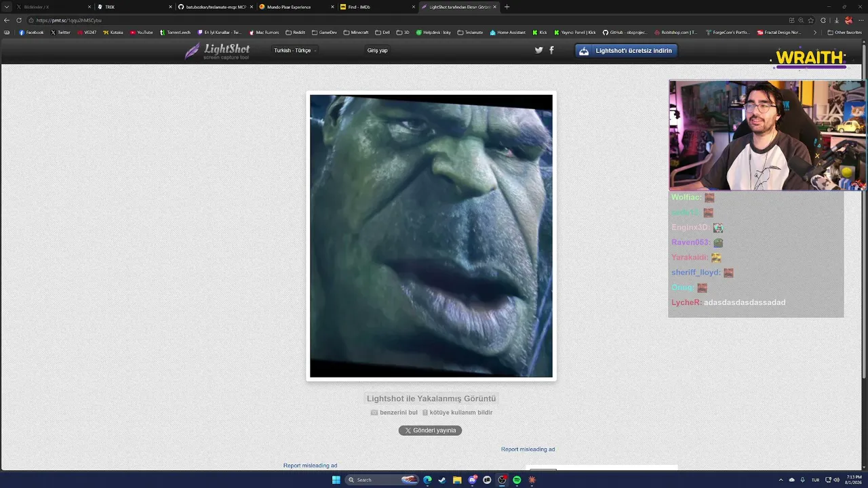Image resolution: width=868 pixels, height=488 pixels.
Task: Show hidden system tray icons
Action: click(x=780, y=480)
